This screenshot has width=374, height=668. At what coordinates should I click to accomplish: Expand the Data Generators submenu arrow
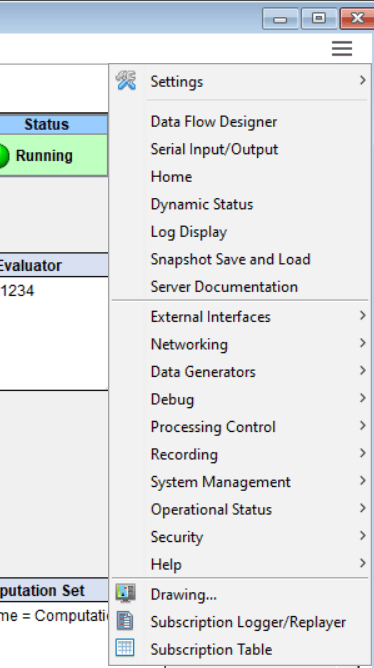point(362,370)
